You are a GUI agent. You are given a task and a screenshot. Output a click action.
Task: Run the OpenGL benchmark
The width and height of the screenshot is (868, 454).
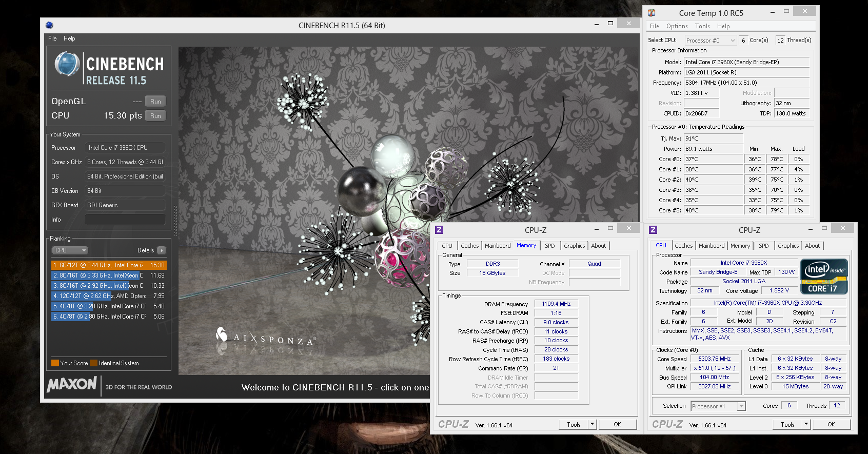(x=155, y=102)
